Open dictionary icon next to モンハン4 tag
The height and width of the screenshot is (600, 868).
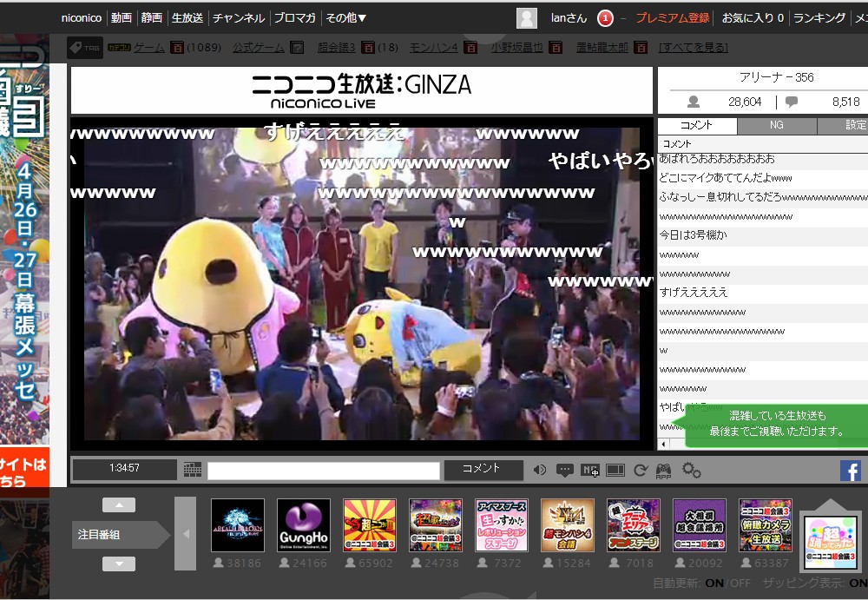click(x=470, y=48)
